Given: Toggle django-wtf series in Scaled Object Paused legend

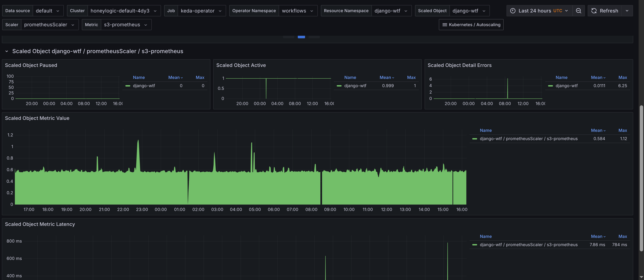Looking at the screenshot, I should [144, 86].
